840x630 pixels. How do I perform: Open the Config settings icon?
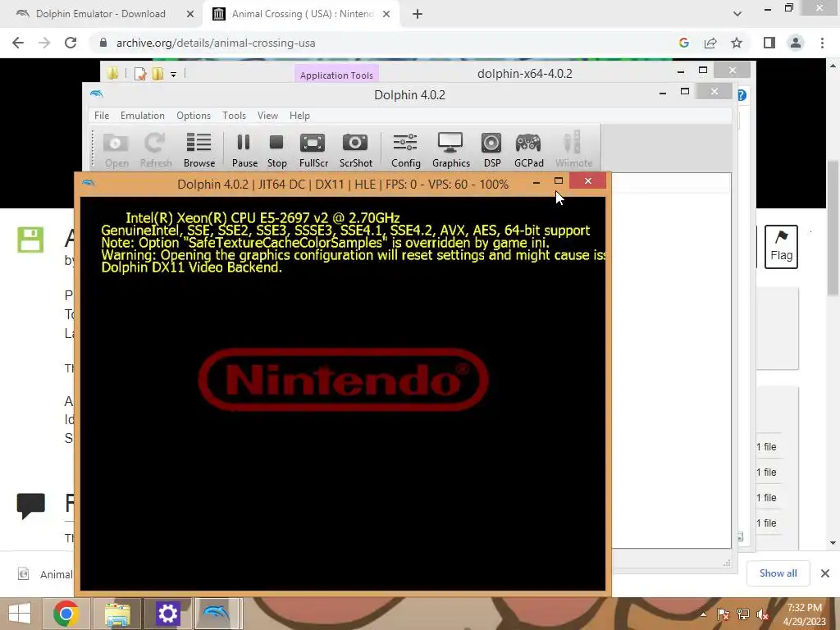(x=405, y=150)
